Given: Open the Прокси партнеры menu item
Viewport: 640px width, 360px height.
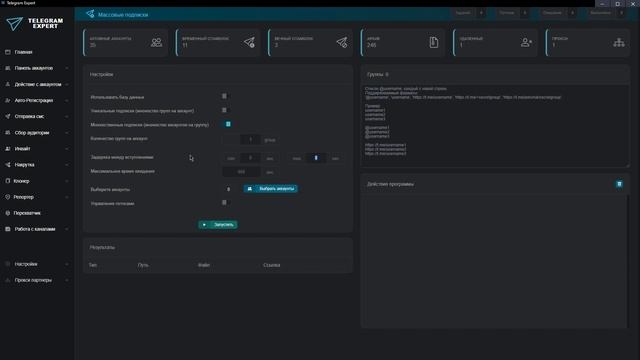Looking at the screenshot, I should click(x=37, y=280).
